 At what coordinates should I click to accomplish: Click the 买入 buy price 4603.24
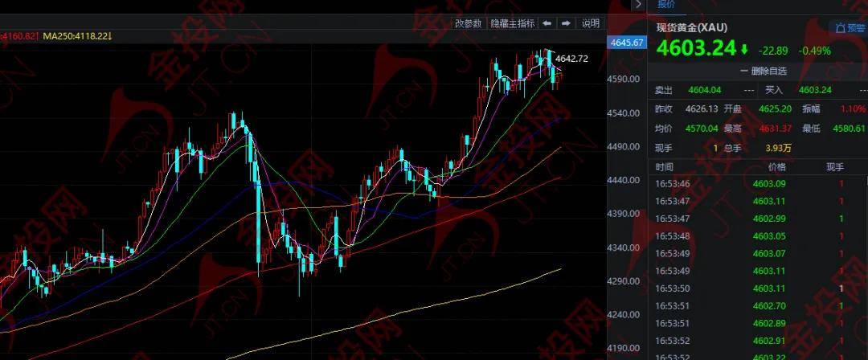[x=816, y=90]
